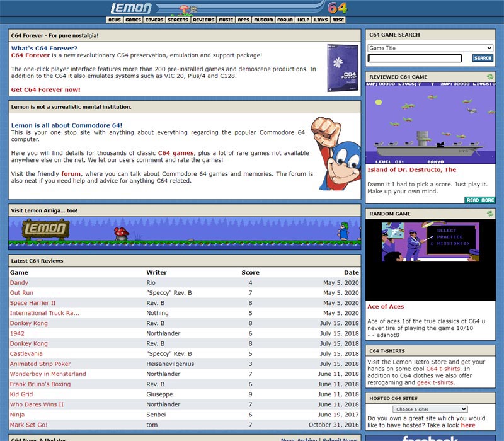The width and height of the screenshot is (504, 441).
Task: Open the Museum menu item
Action: click(x=263, y=20)
